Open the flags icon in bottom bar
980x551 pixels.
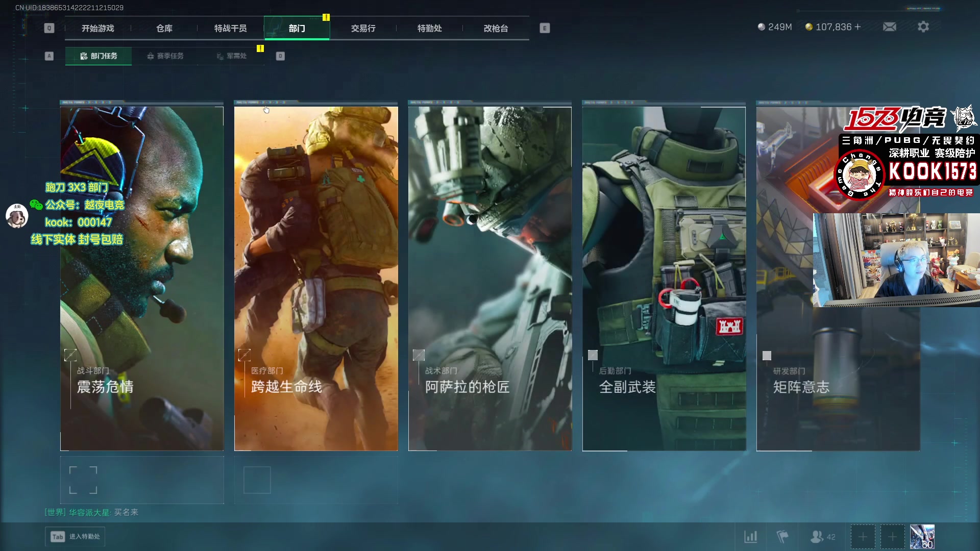782,537
